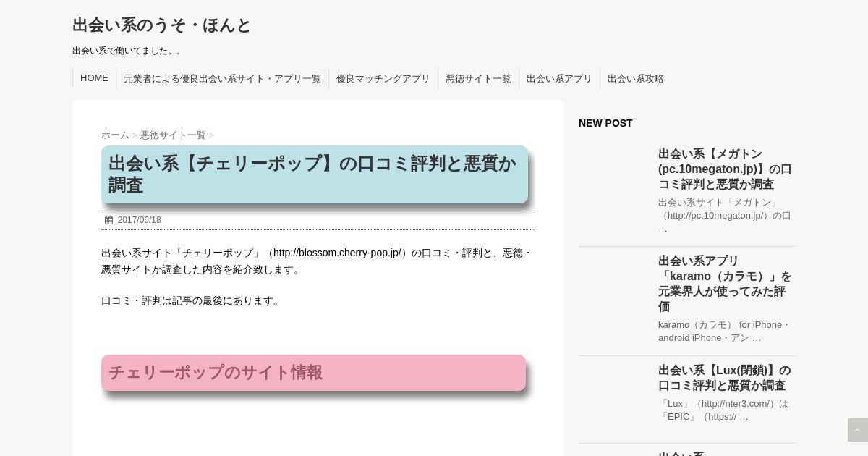This screenshot has height=456, width=868.
Task: Click the post date 2017/06/18
Action: [140, 220]
